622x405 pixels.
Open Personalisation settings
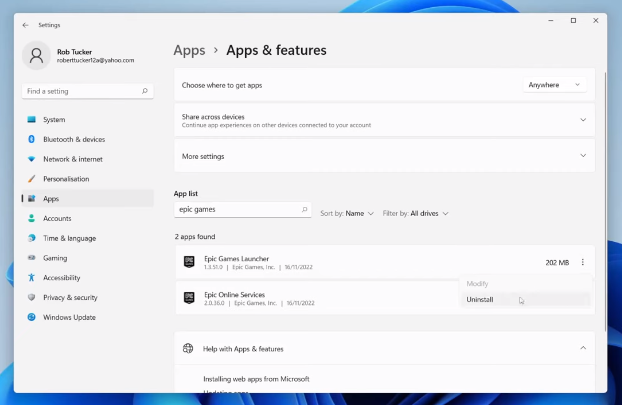pos(88,179)
